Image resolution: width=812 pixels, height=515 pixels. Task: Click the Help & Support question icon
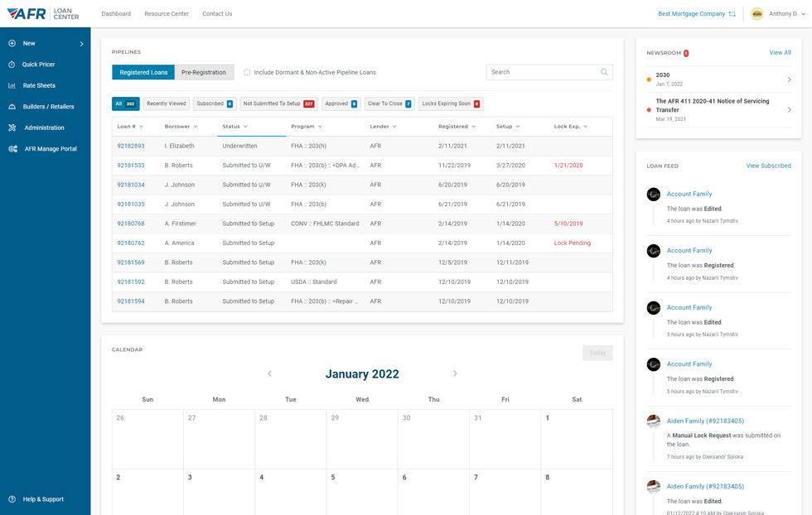coord(12,499)
